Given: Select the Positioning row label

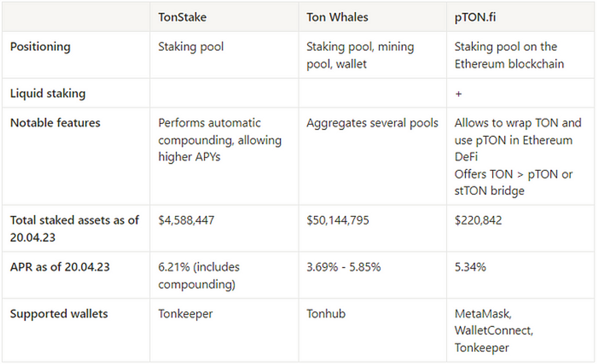Looking at the screenshot, I should [x=40, y=47].
